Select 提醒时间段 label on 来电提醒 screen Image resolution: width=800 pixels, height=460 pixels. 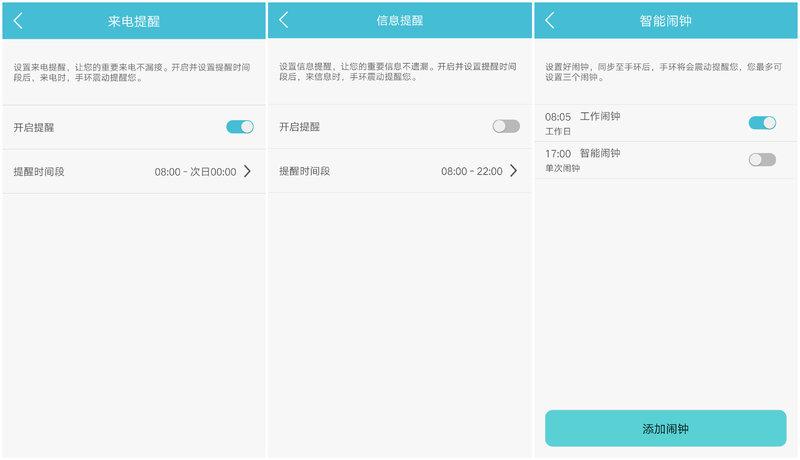[x=39, y=171]
